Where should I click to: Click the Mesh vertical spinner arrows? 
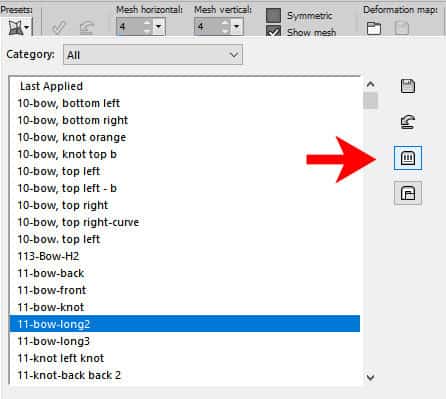[226, 26]
